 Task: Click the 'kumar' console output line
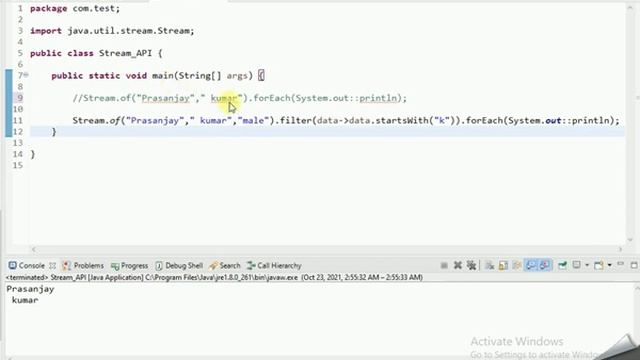point(25,300)
